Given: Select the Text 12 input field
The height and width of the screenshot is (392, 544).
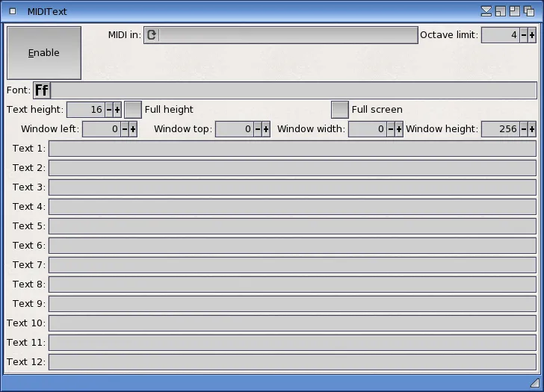Looking at the screenshot, I should tap(291, 362).
